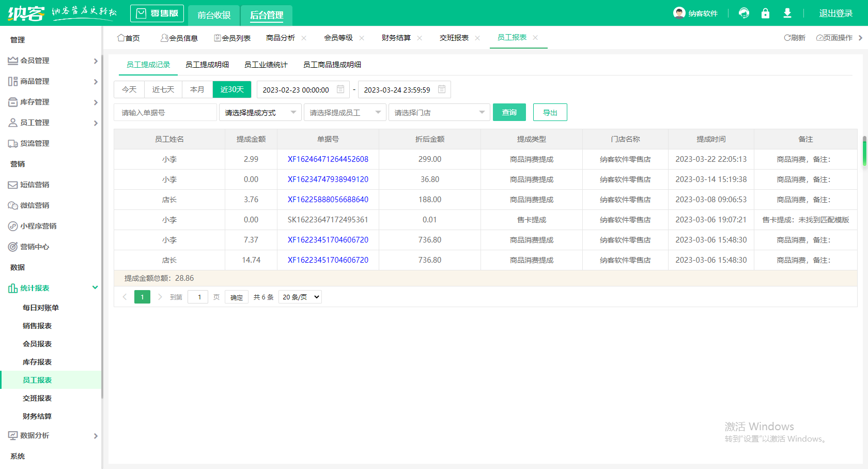The width and height of the screenshot is (868, 469).
Task: Click the 请输入单据号 input field
Action: (x=165, y=112)
